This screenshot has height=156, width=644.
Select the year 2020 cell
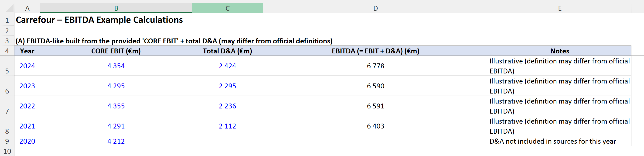tap(27, 141)
